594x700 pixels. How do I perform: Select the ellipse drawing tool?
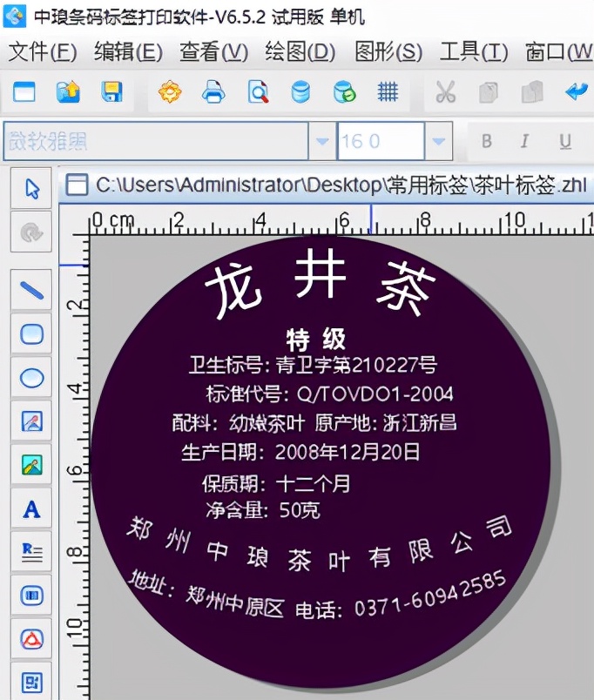click(x=31, y=378)
